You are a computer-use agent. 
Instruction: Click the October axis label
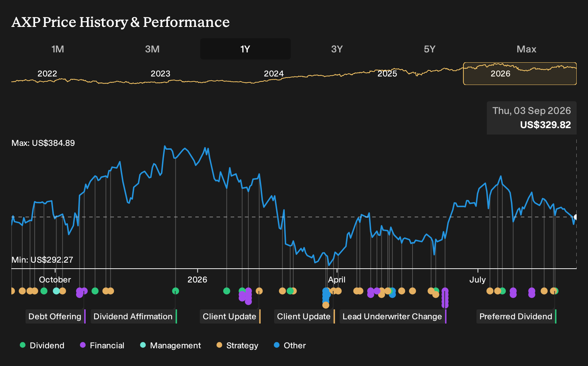55,280
